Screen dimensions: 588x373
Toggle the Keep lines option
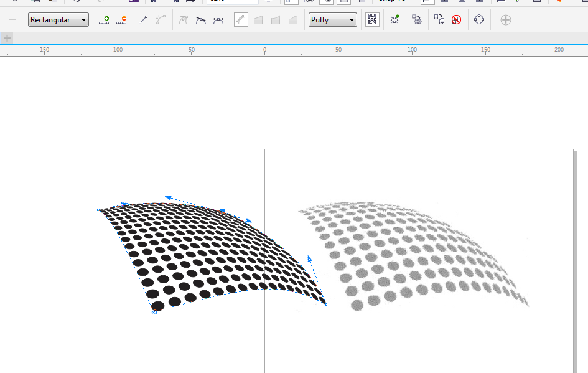point(372,20)
